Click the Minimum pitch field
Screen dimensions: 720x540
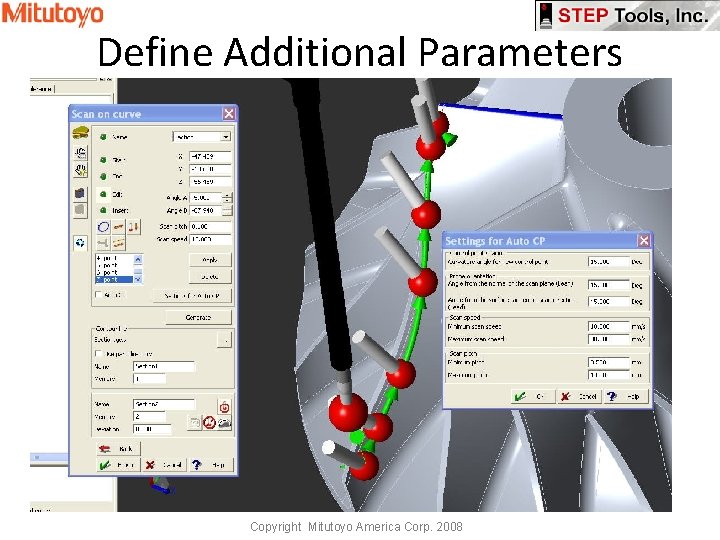[608, 362]
